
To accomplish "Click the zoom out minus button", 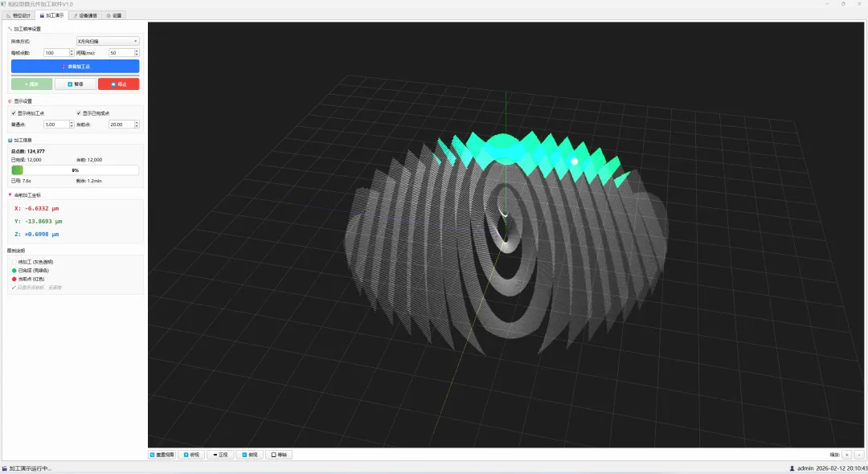I will [x=859, y=455].
